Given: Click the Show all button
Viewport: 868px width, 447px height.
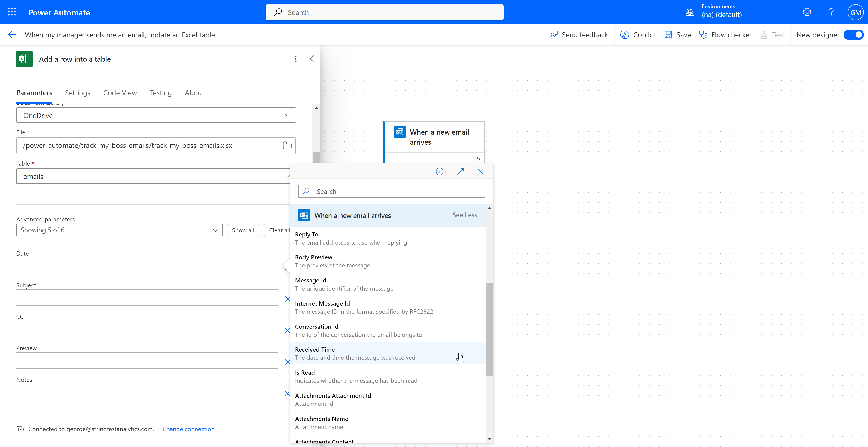Looking at the screenshot, I should [243, 230].
